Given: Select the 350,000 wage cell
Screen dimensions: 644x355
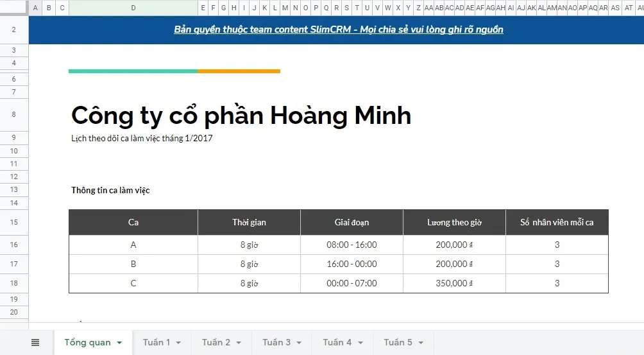Looking at the screenshot, I should [x=455, y=283].
